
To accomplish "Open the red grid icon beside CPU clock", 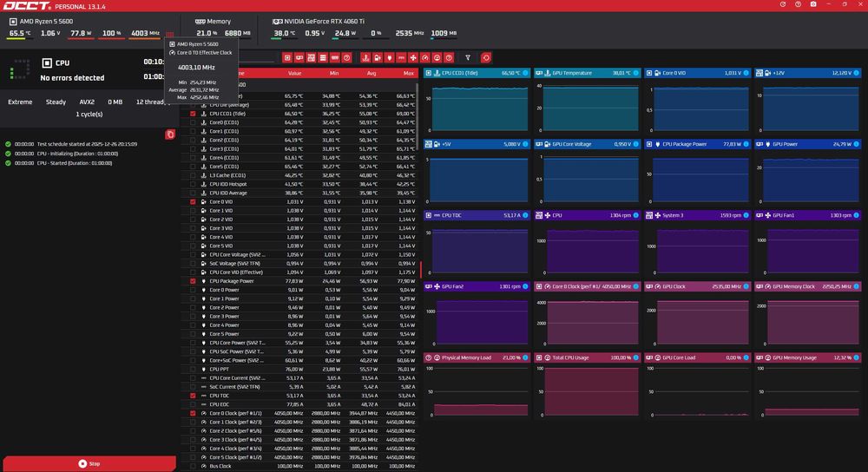I will pos(169,35).
